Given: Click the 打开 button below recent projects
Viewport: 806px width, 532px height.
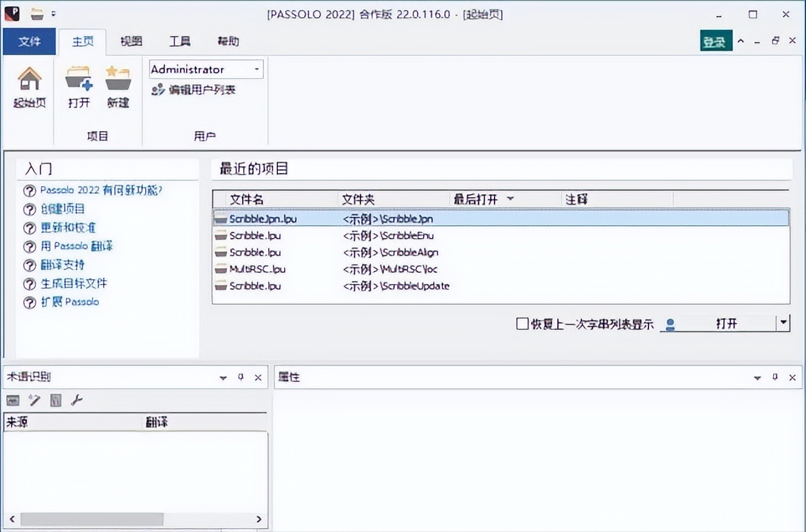Looking at the screenshot, I should coord(718,324).
